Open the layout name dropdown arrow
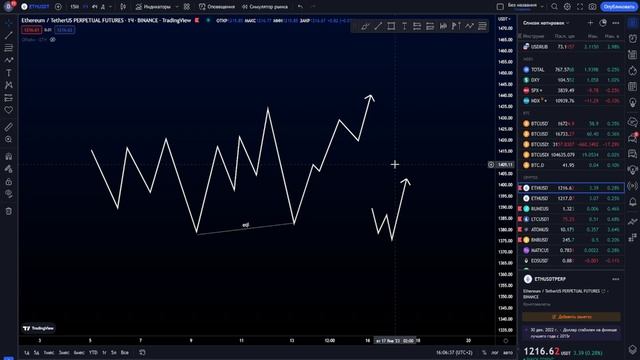Image resolution: width=640 pixels, height=360 pixels. coord(542,7)
